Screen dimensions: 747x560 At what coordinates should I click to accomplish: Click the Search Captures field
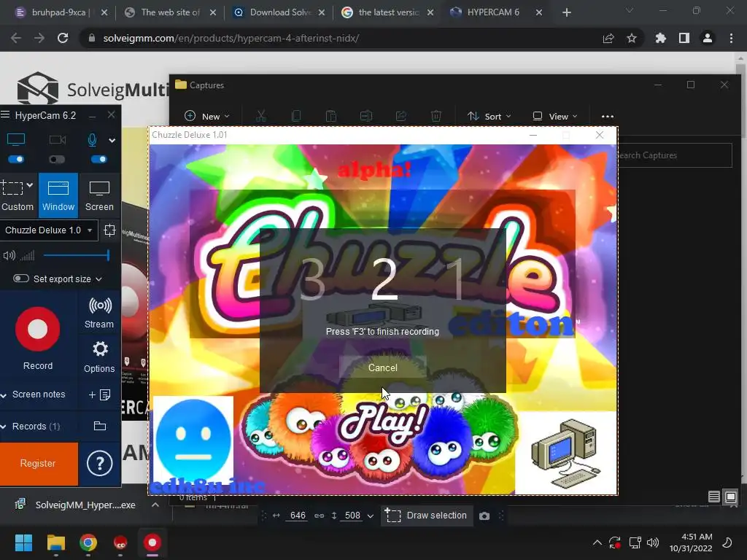[675, 155]
